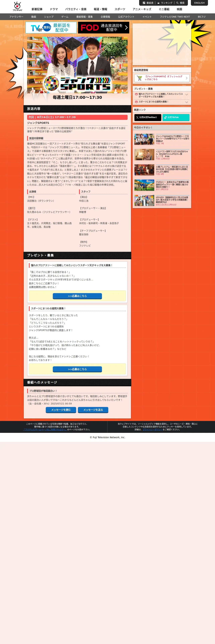Screen dimensions: 215x644
Task: Click 次回 8月16日(土) 17:00〜17:30 red bar
Action: [77, 117]
